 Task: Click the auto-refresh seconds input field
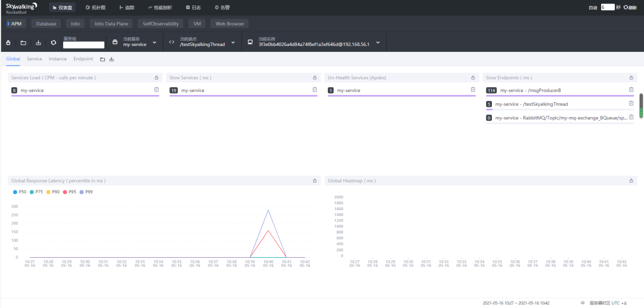pos(608,7)
